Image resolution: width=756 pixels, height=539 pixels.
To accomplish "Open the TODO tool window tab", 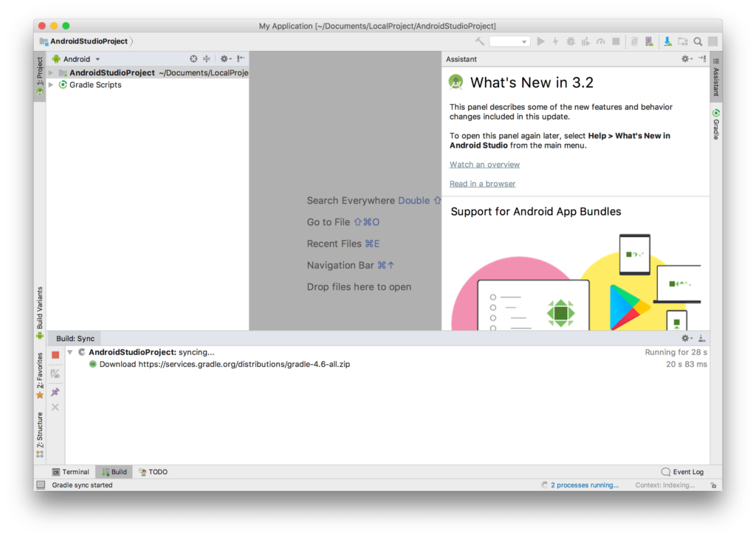I will pos(153,472).
